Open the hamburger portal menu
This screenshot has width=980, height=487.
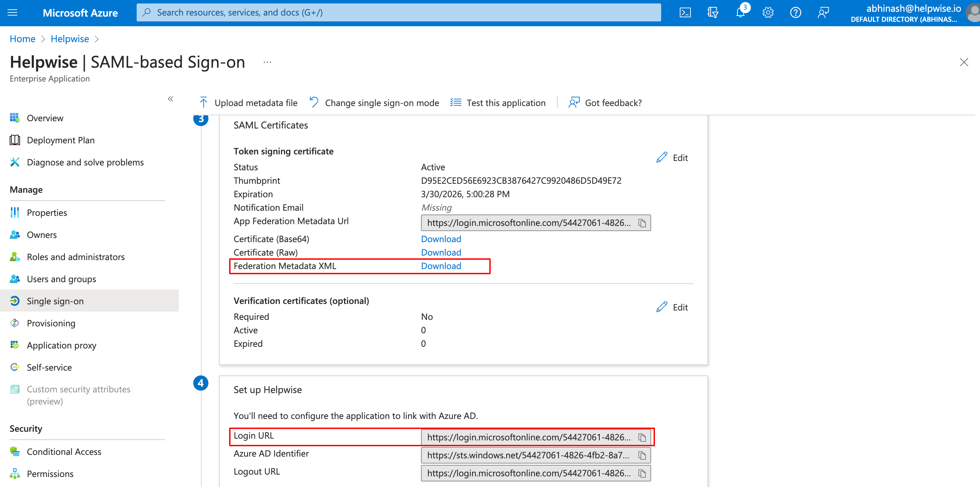click(x=12, y=12)
